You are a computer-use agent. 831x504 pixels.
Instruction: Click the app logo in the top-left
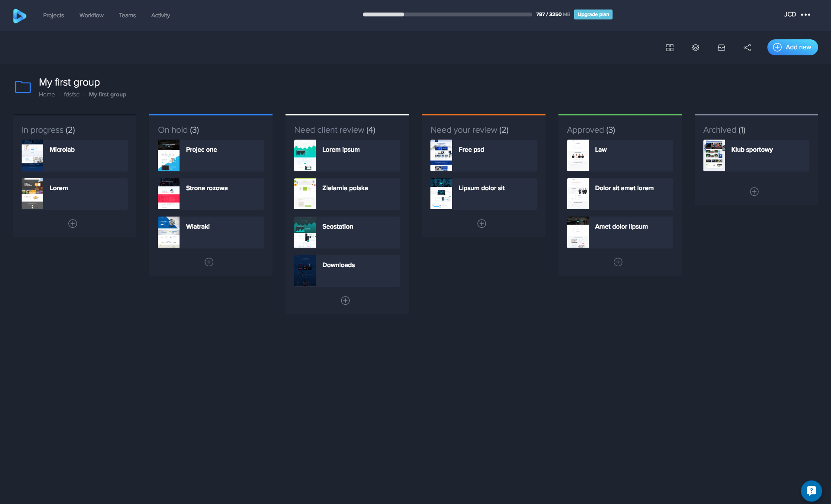tap(19, 16)
